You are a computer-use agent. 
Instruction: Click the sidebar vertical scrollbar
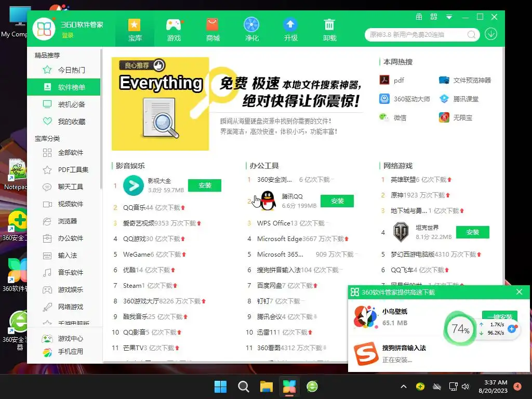(x=101, y=119)
